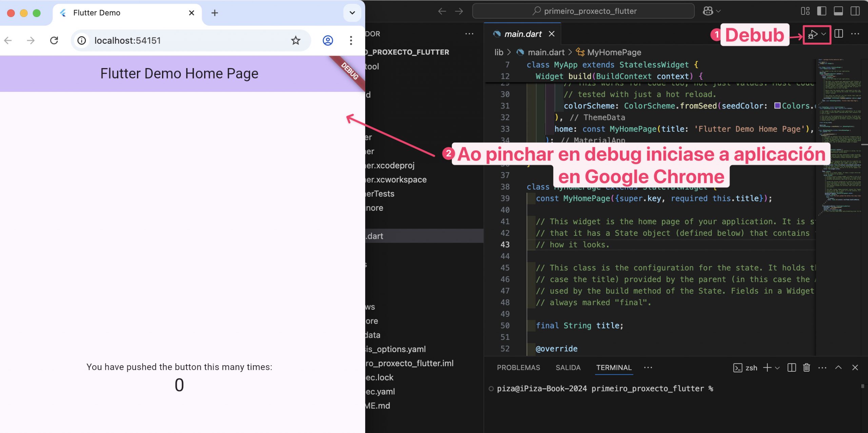The height and width of the screenshot is (433, 868).
Task: Switch to the SALIDA panel tab
Action: (x=568, y=368)
